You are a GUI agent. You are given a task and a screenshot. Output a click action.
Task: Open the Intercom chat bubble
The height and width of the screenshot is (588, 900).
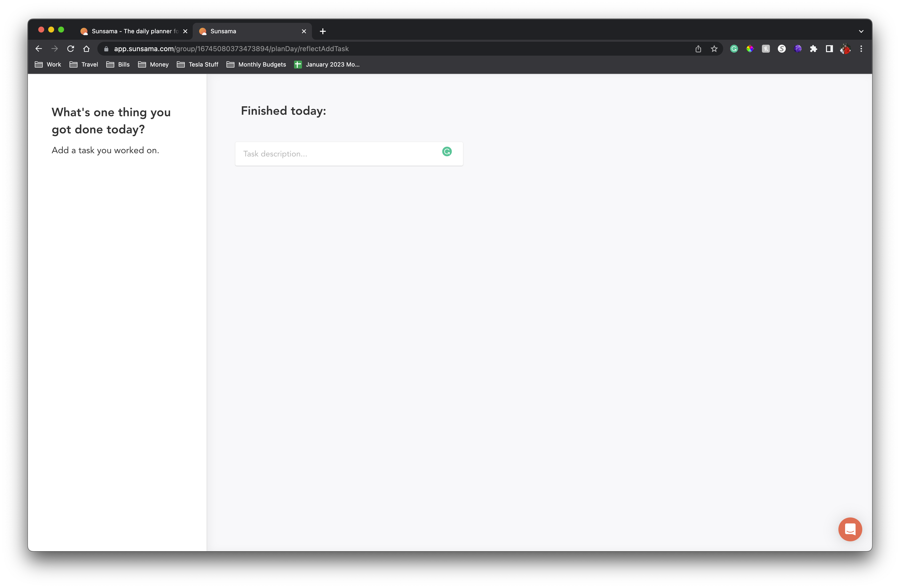click(x=850, y=529)
